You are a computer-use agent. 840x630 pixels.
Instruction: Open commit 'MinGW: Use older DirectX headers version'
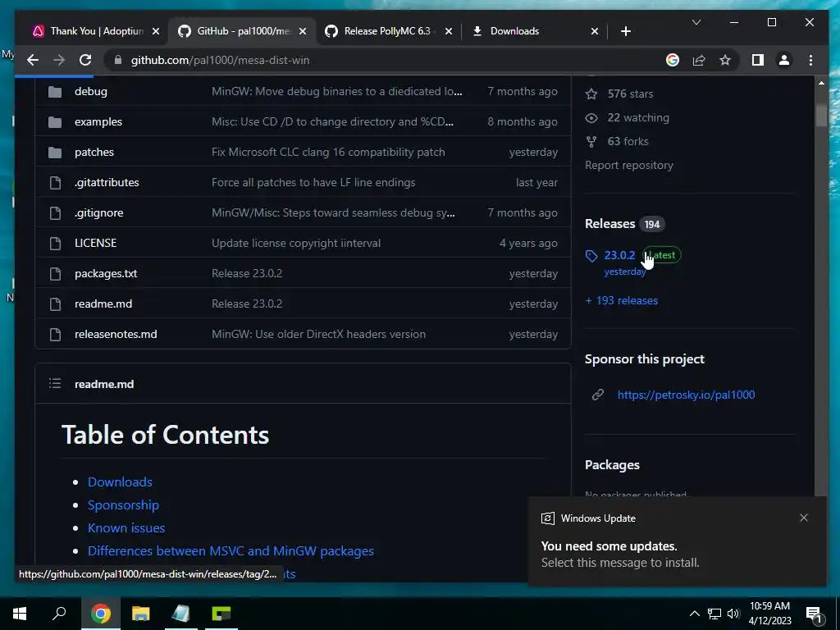pos(318,334)
